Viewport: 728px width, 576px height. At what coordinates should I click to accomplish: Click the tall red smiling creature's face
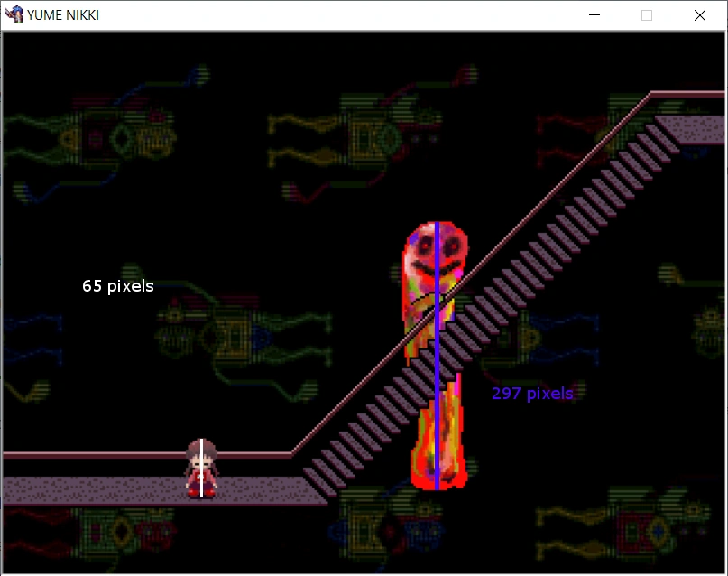pyautogui.click(x=436, y=255)
